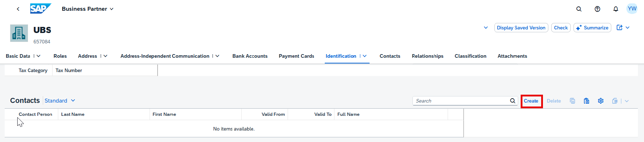
Task: Expand the Business Partner title dropdown
Action: (111, 9)
